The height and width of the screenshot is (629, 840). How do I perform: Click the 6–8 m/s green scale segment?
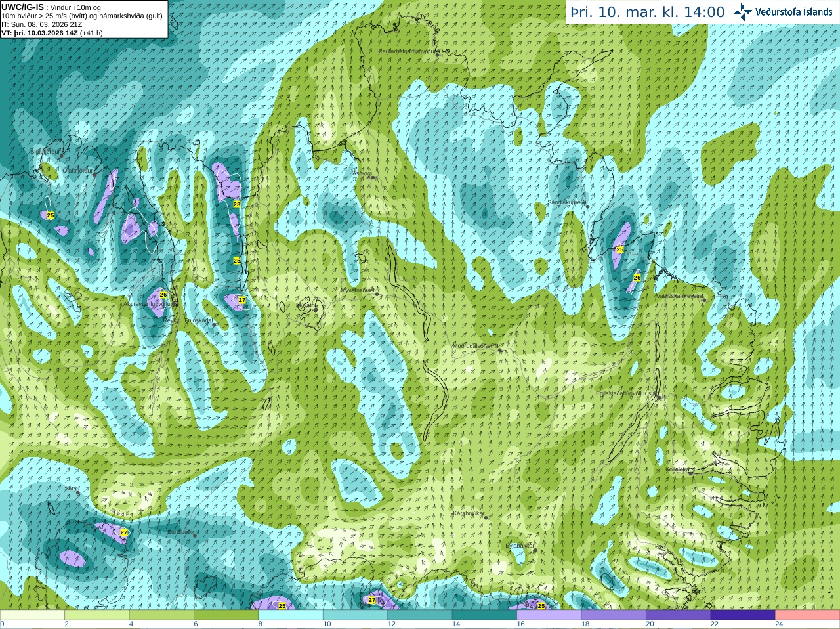226,615
